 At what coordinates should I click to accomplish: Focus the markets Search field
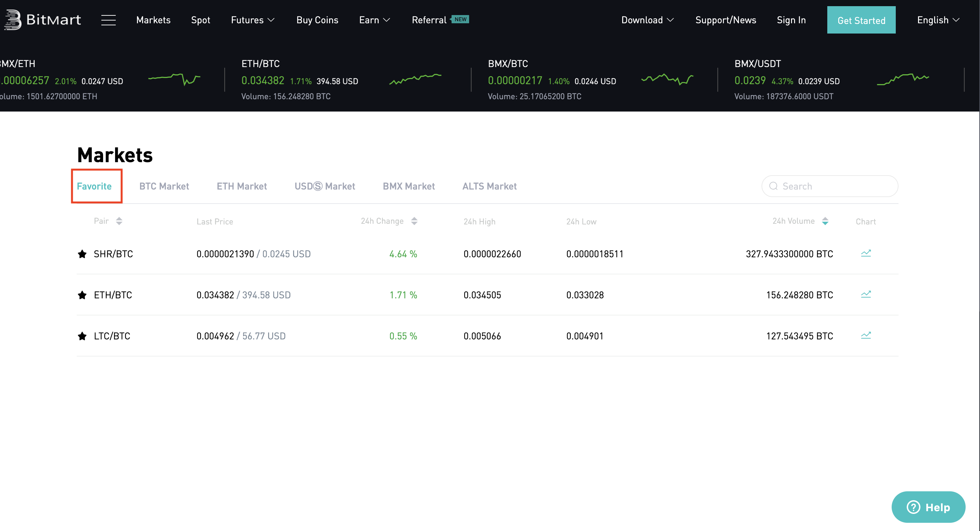[830, 186]
